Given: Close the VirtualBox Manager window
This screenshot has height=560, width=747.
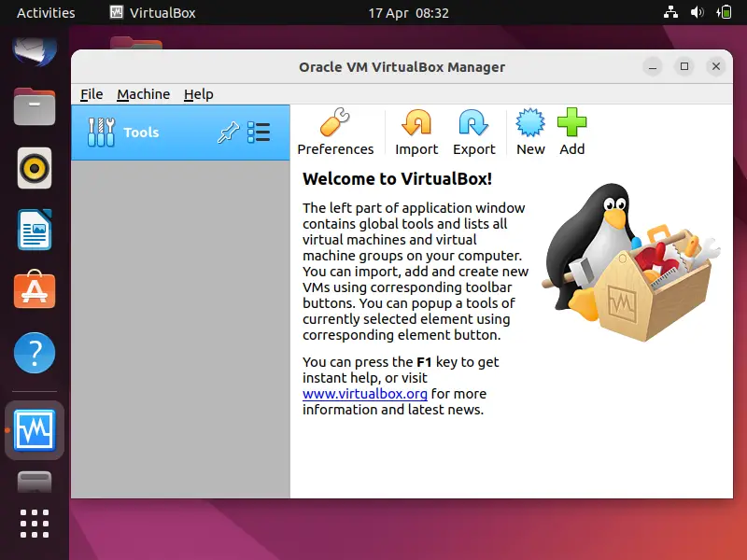Looking at the screenshot, I should 715,66.
